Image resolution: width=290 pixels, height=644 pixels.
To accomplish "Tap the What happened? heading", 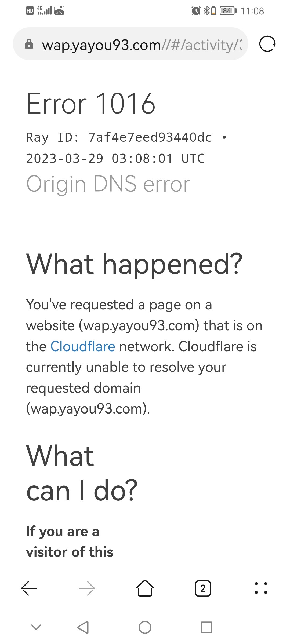I will point(134,265).
